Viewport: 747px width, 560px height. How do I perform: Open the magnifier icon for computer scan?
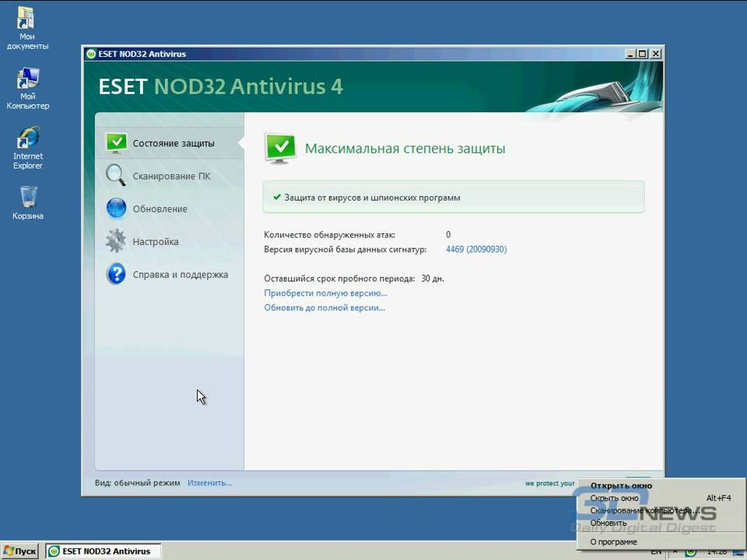pos(116,175)
